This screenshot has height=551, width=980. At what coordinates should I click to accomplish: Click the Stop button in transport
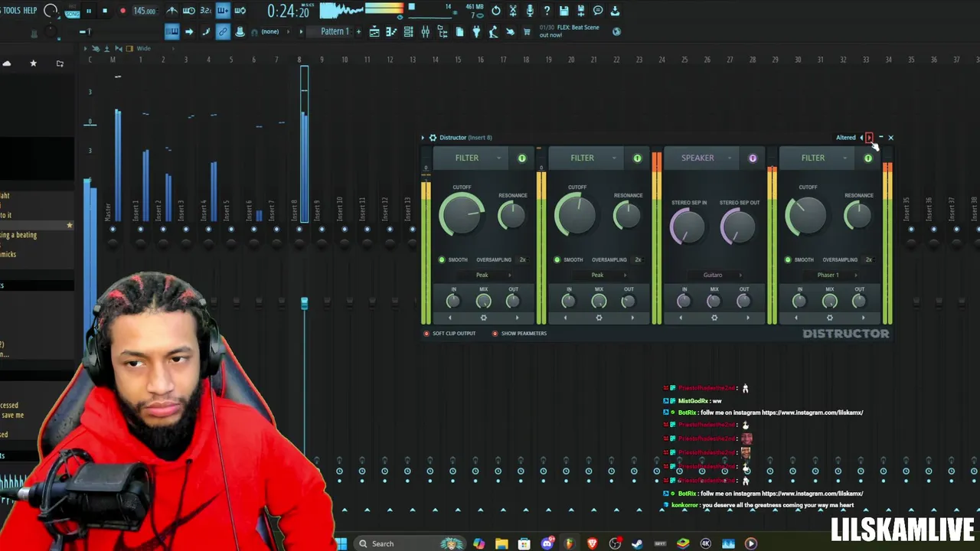click(105, 11)
